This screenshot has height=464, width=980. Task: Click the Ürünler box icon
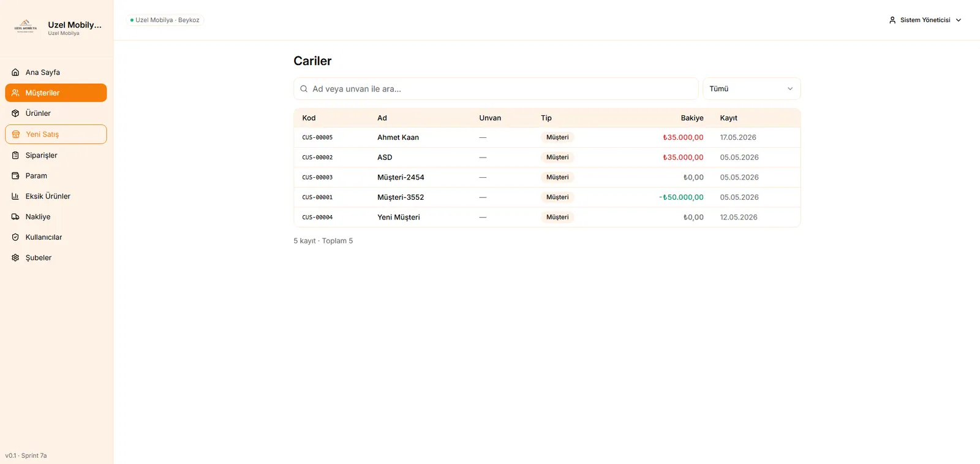(15, 113)
